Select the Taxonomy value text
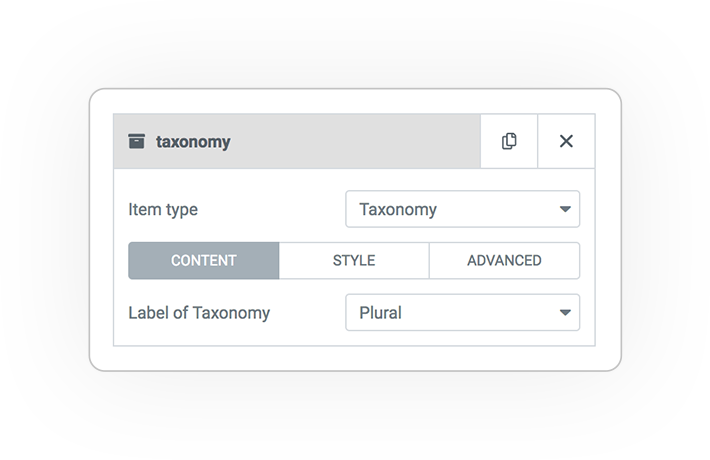Screen dimensions: 710x460 398,210
